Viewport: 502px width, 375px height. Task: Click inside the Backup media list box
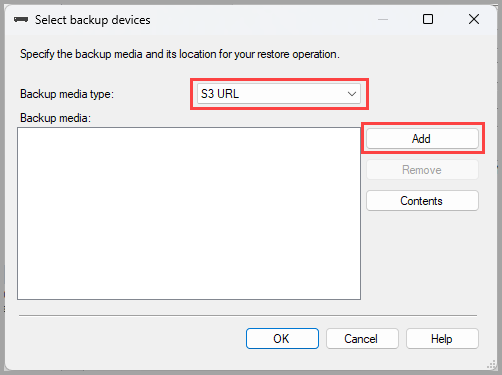pos(189,213)
